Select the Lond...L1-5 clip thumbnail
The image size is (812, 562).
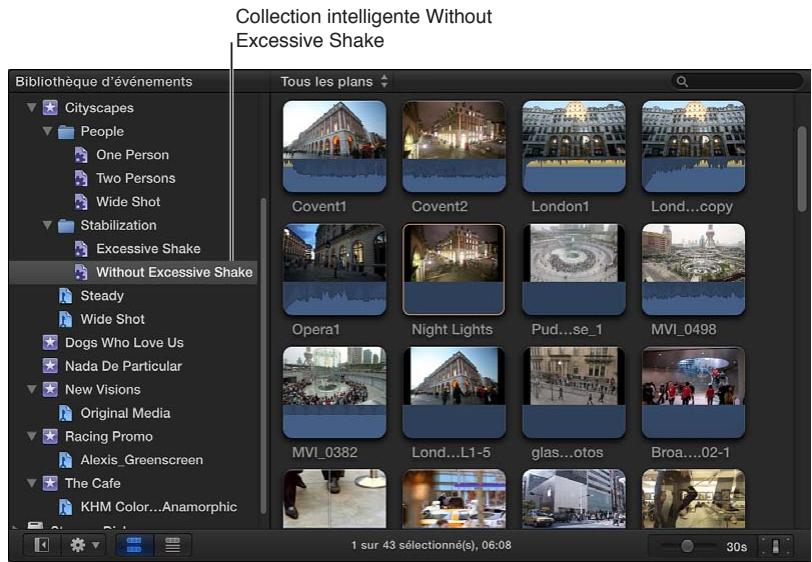point(454,392)
